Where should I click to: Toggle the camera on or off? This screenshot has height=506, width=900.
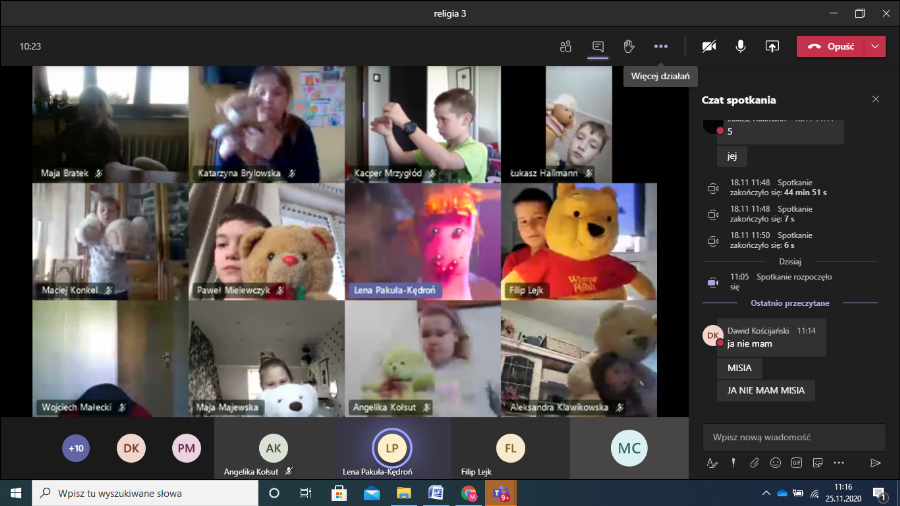(x=709, y=46)
